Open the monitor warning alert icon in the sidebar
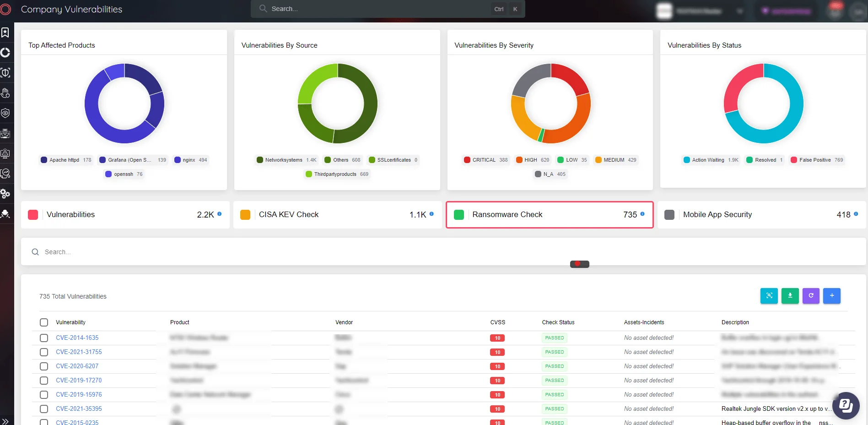This screenshot has height=425, width=868. click(x=5, y=154)
